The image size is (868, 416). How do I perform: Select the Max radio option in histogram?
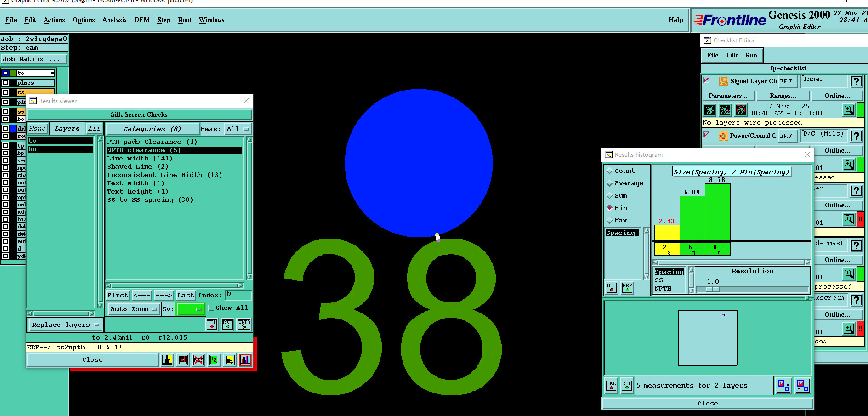tap(610, 221)
